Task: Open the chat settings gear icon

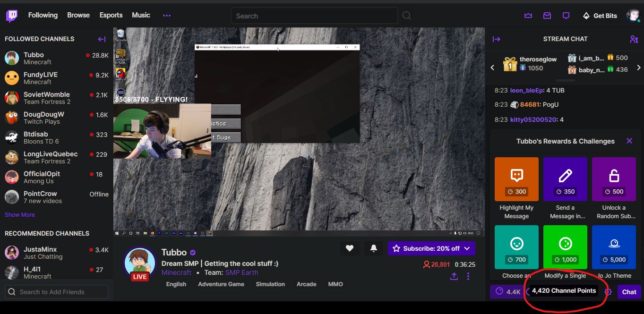Action: (x=608, y=292)
